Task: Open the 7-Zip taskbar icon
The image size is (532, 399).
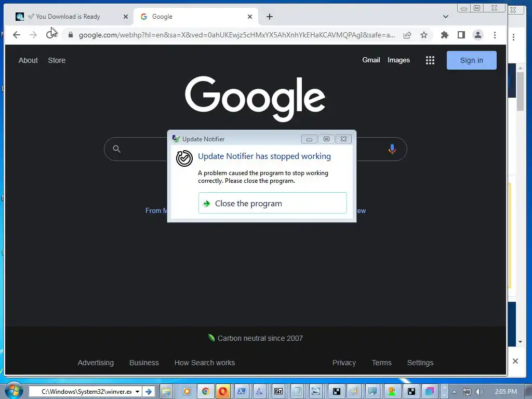Action: pyautogui.click(x=278, y=391)
